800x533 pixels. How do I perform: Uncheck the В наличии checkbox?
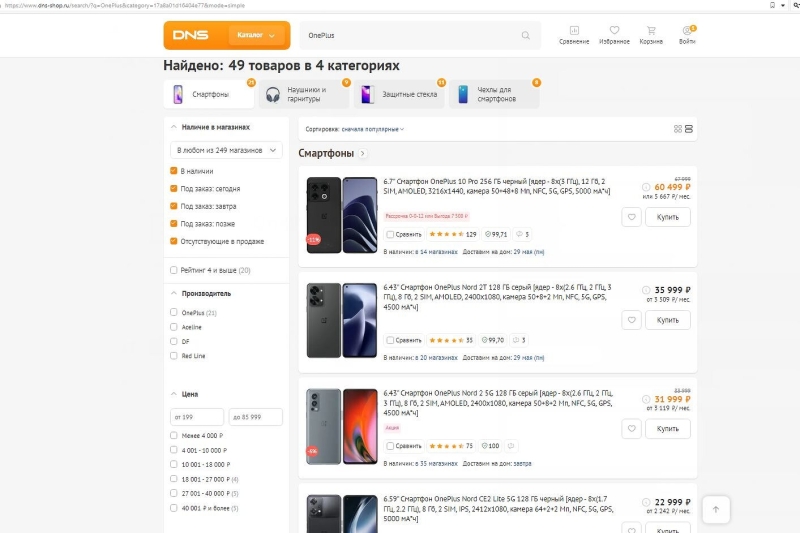(174, 171)
